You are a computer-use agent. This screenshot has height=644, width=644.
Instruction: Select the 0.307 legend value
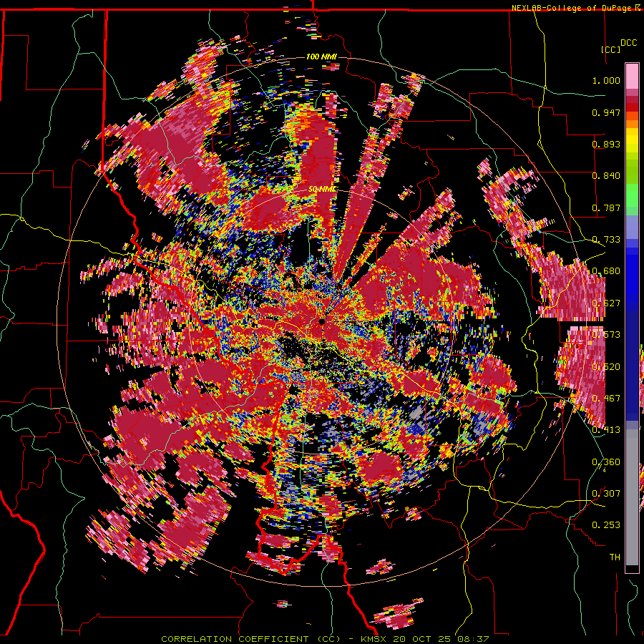[606, 494]
